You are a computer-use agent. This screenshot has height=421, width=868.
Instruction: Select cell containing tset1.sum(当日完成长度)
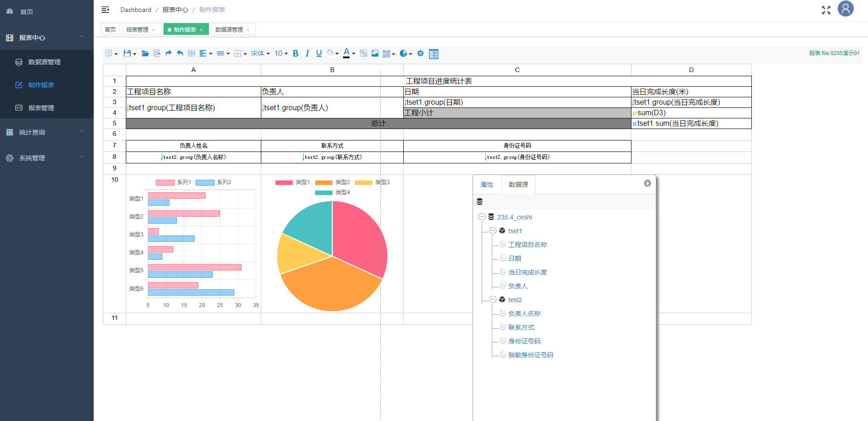(691, 123)
